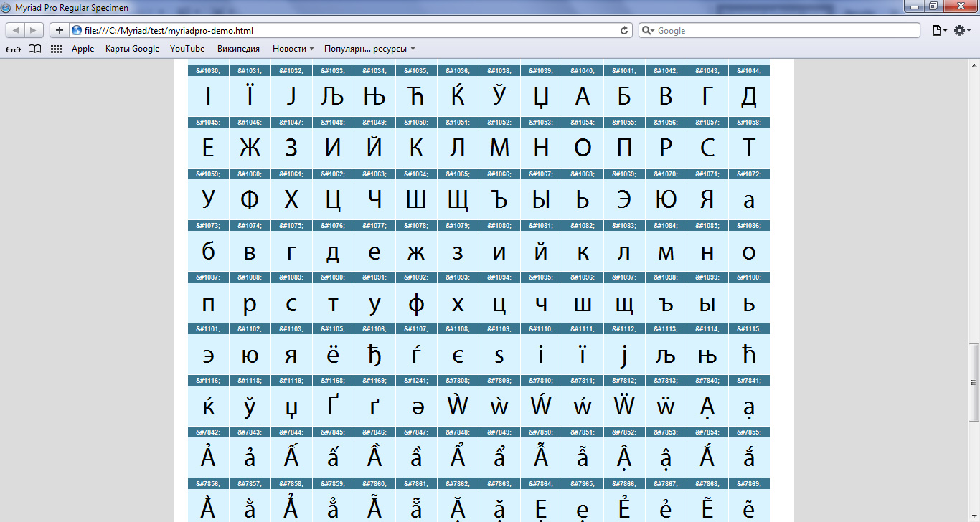Show all bookmarks with the book icon
980x522 pixels.
pyautogui.click(x=34, y=49)
